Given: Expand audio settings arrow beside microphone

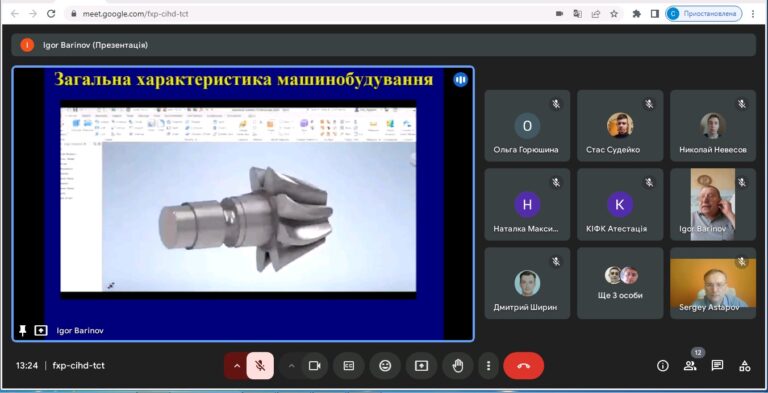Looking at the screenshot, I should 237,366.
